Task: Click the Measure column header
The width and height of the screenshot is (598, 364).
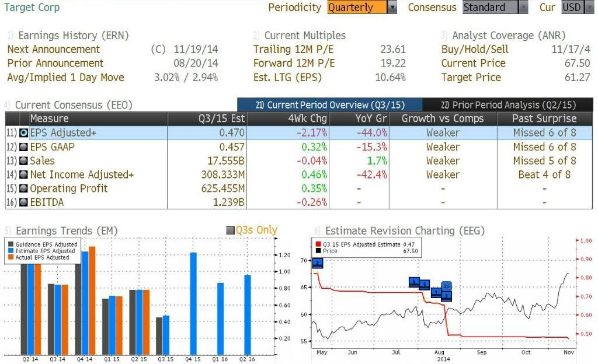Action: coord(98,118)
